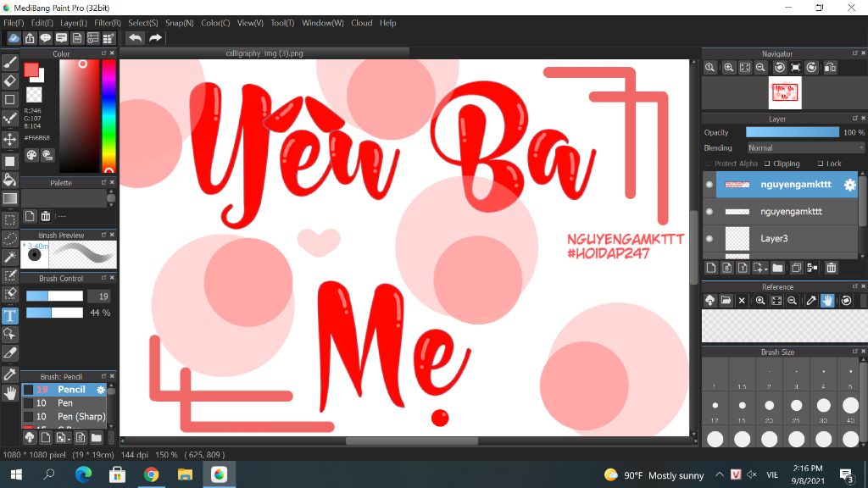Screen dimensions: 868x488
Task: Toggle Protect Alpha checkbox
Action: click(708, 164)
